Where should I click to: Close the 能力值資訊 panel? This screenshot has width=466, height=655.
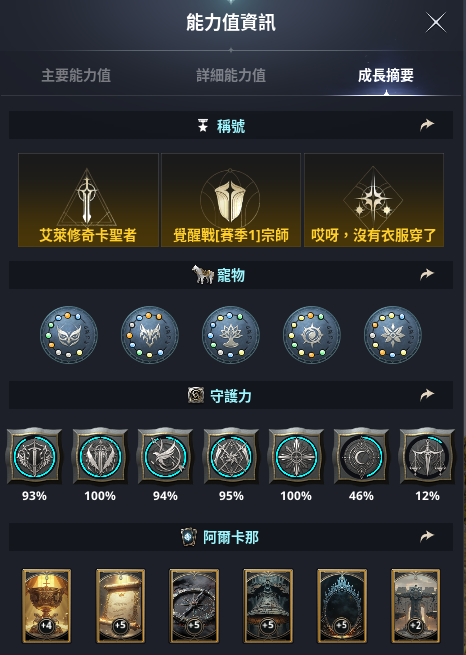(436, 22)
